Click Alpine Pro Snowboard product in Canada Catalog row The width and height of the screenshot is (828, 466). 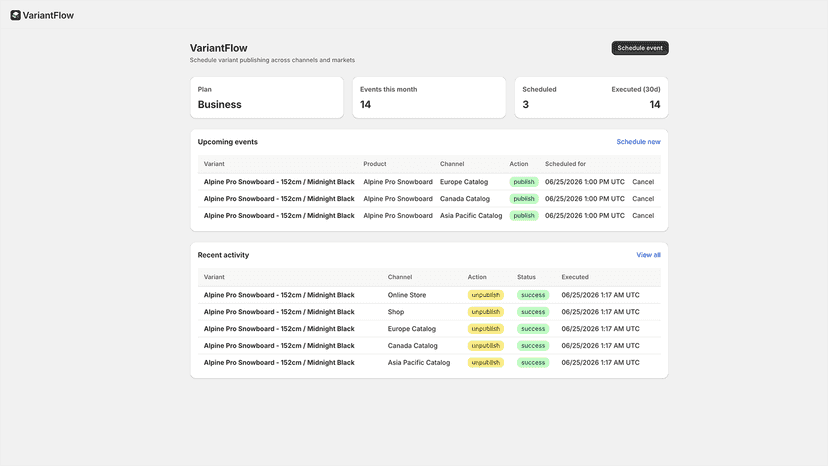pyautogui.click(x=398, y=199)
